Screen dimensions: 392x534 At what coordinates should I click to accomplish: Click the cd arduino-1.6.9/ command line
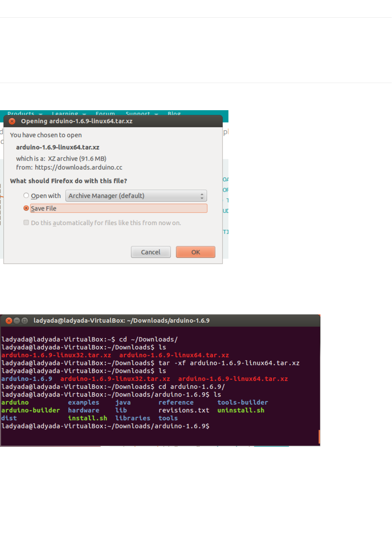point(113,387)
